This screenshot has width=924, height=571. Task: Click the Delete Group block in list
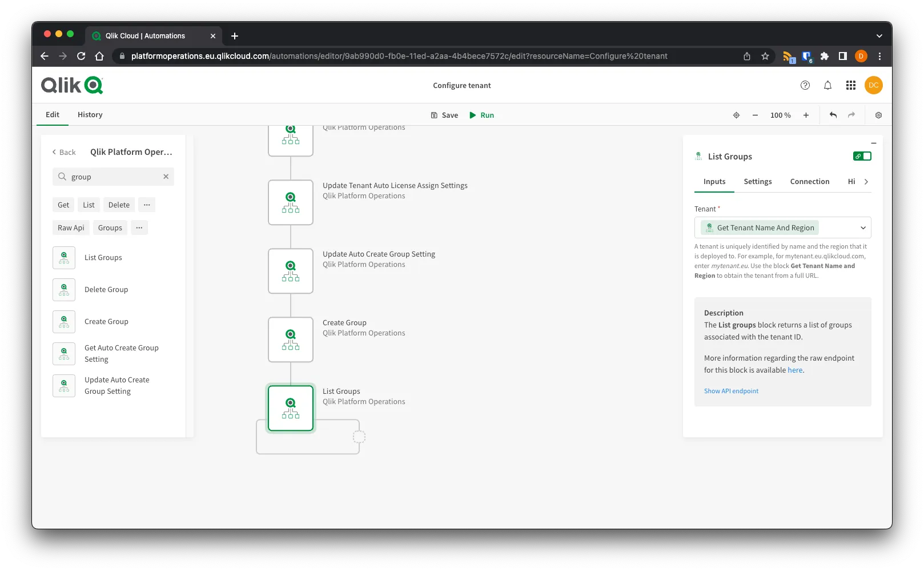click(x=106, y=290)
